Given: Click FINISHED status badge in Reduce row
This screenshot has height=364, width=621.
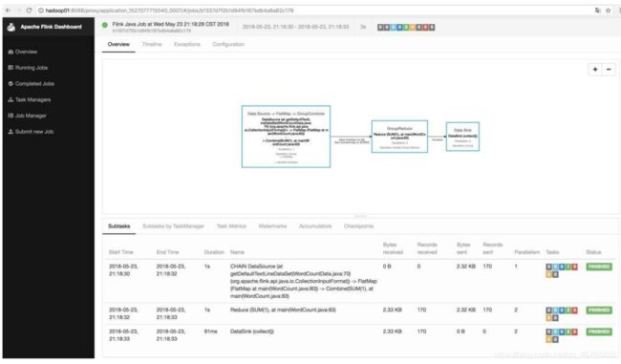Looking at the screenshot, I should click(x=599, y=310).
